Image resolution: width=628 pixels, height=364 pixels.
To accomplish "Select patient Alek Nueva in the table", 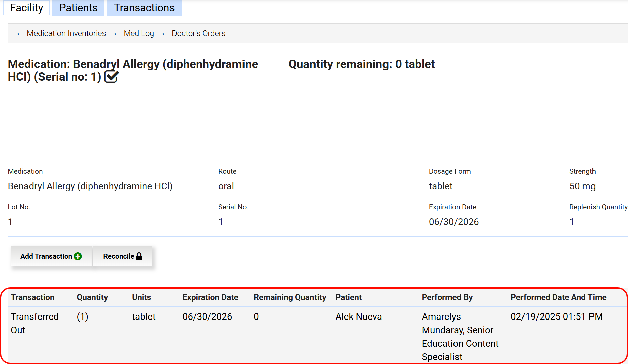I will (358, 316).
